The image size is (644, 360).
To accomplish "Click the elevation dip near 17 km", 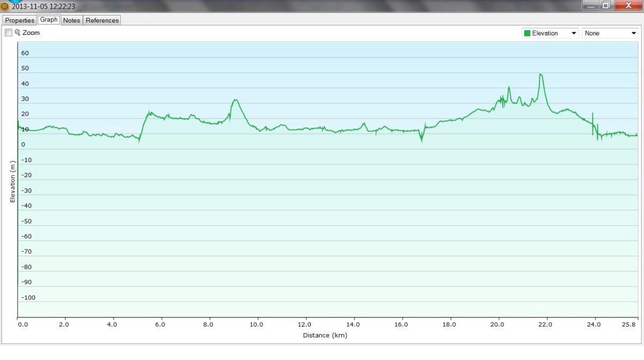I will [x=421, y=141].
